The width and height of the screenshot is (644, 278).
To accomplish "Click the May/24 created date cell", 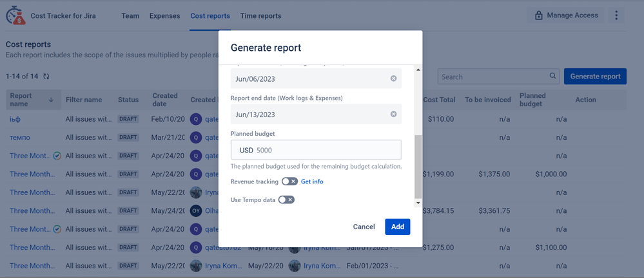I will pyautogui.click(x=168, y=211).
